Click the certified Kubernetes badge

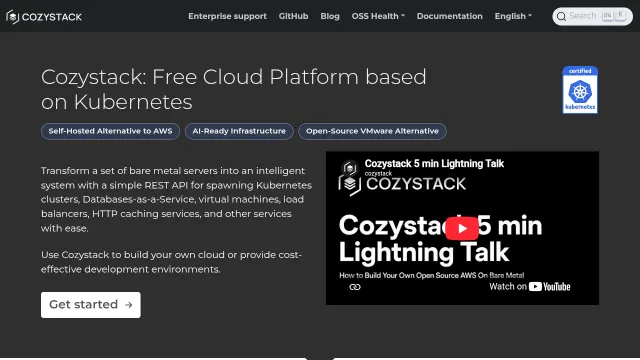click(x=580, y=90)
